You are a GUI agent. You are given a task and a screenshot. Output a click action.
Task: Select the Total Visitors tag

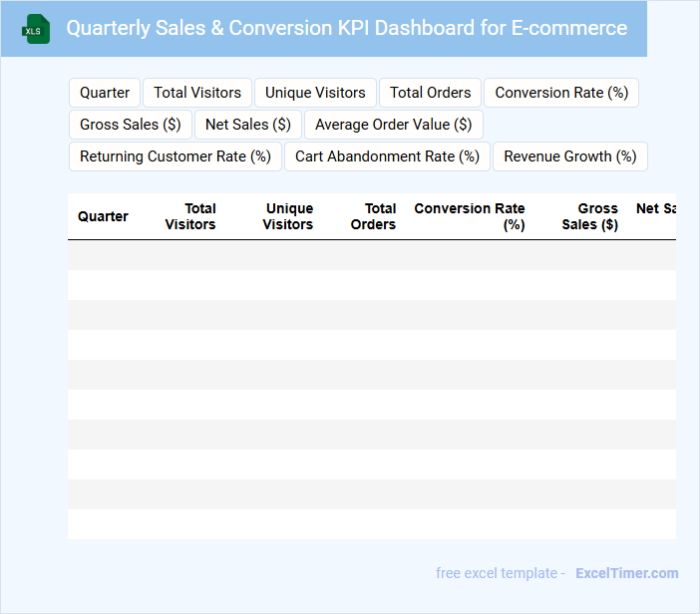pyautogui.click(x=197, y=93)
